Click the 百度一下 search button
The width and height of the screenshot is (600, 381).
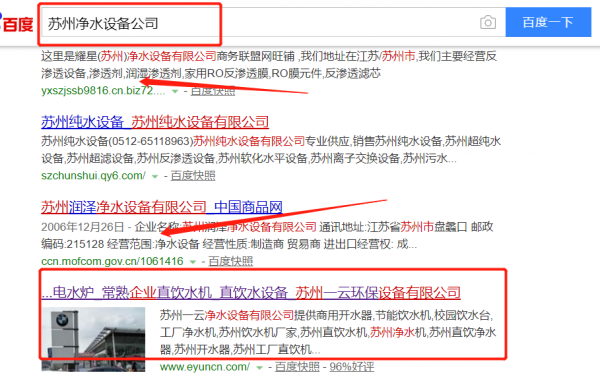548,22
